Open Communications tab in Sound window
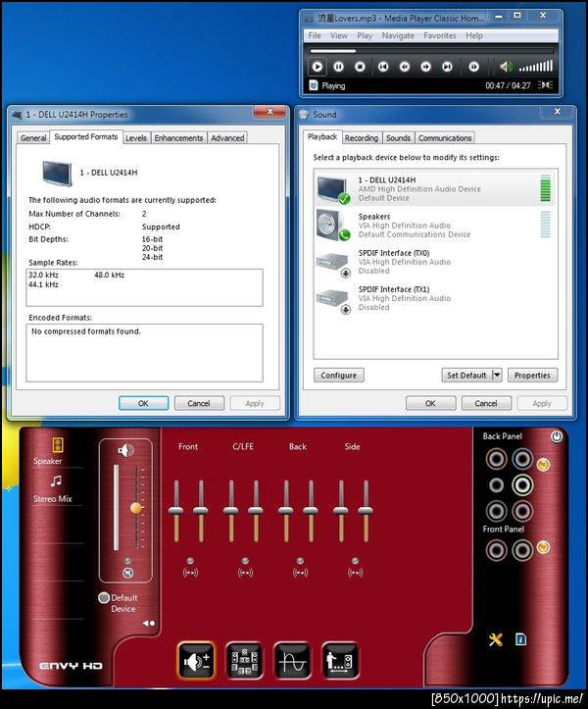 (x=445, y=138)
